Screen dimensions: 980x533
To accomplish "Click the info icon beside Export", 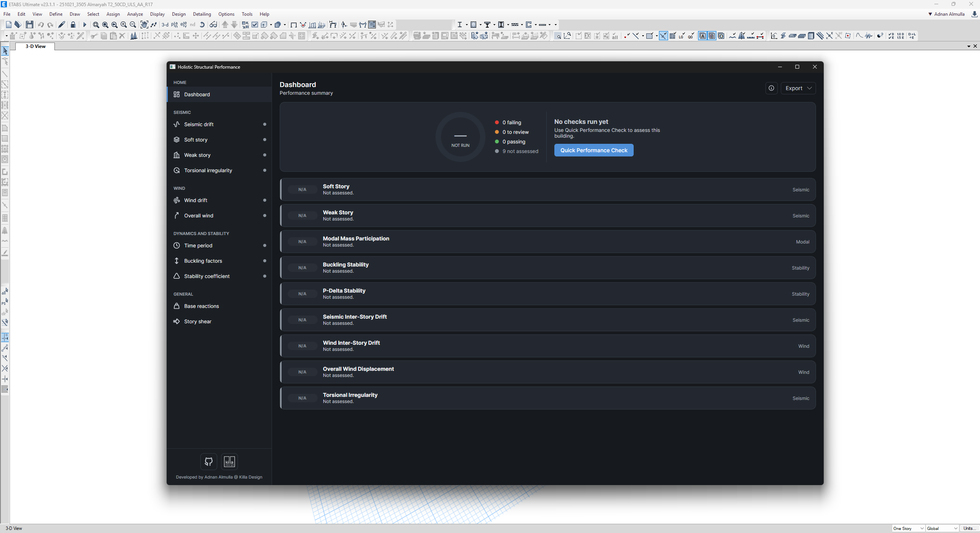I will [771, 88].
